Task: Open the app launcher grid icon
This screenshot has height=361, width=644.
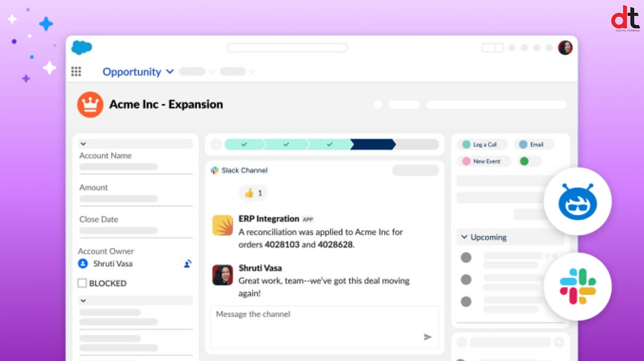Action: (x=76, y=71)
